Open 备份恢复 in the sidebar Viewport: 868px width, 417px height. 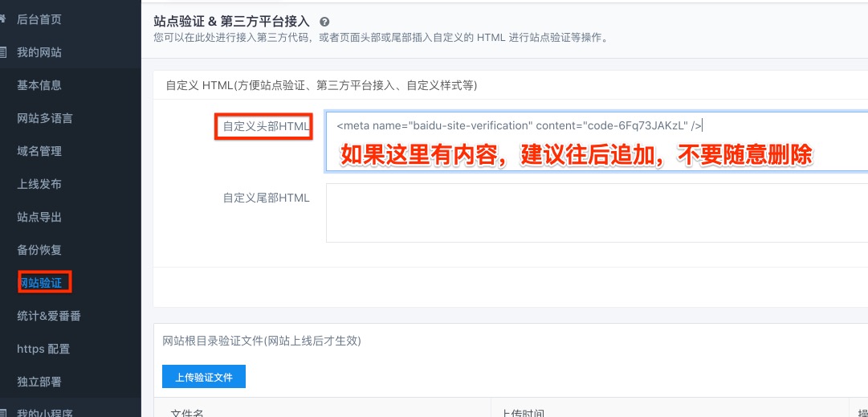point(39,250)
